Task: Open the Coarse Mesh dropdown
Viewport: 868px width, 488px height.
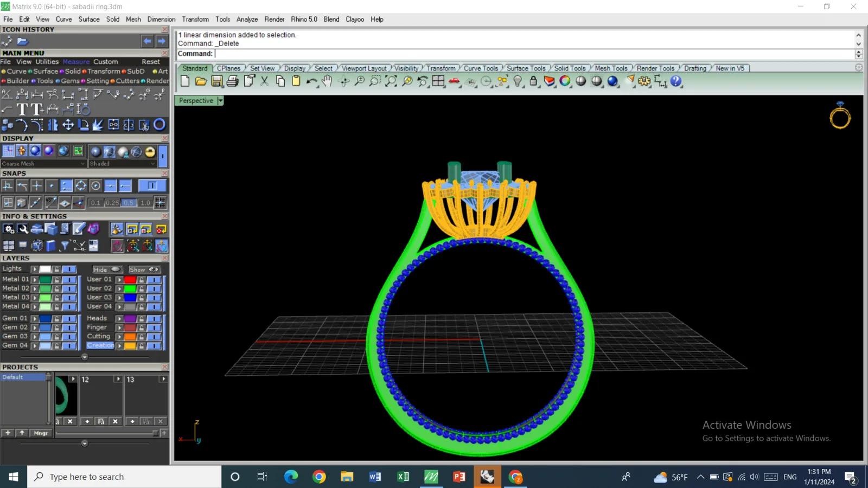Action: click(43, 164)
